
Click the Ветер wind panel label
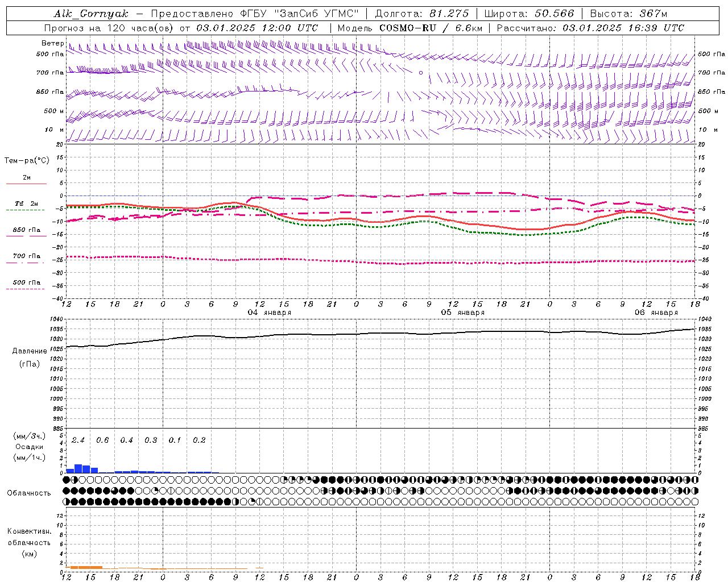(52, 43)
